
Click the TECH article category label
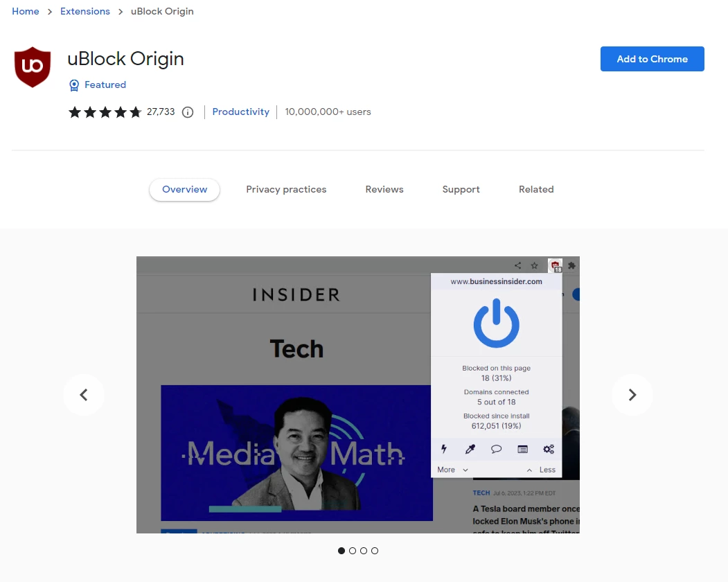coord(481,493)
